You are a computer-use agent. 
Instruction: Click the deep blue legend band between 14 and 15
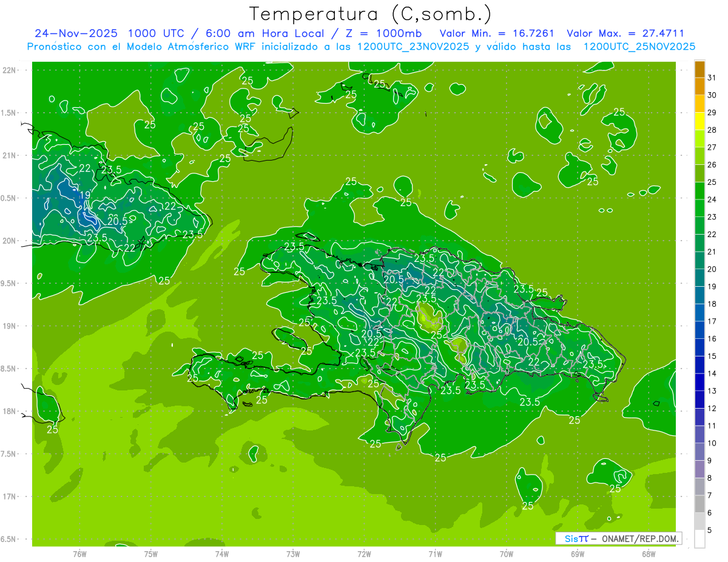point(699,364)
